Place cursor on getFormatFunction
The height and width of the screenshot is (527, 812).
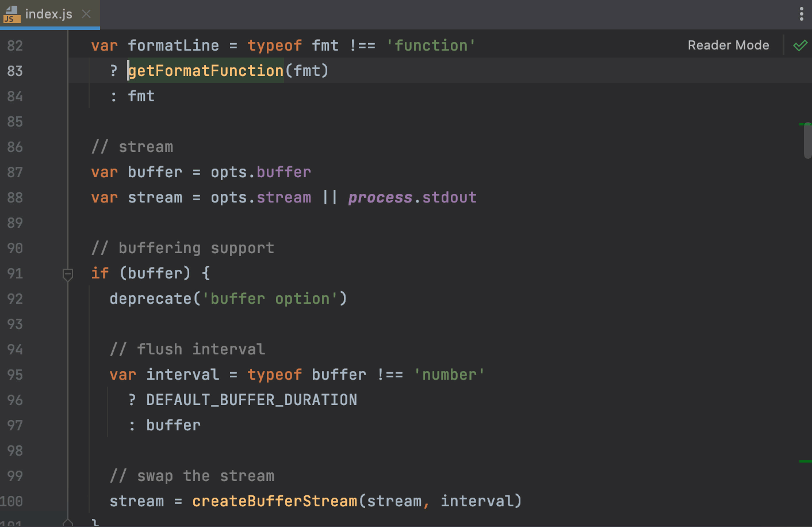pos(205,70)
